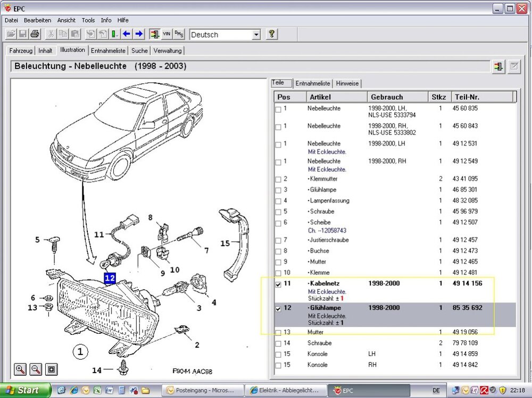Open the Info menu
This screenshot has width=532, height=398.
[x=106, y=20]
